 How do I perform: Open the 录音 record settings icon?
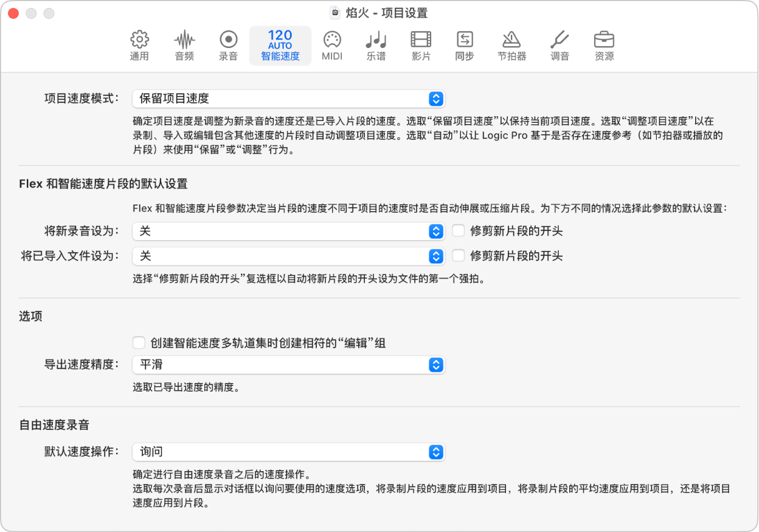[x=229, y=40]
